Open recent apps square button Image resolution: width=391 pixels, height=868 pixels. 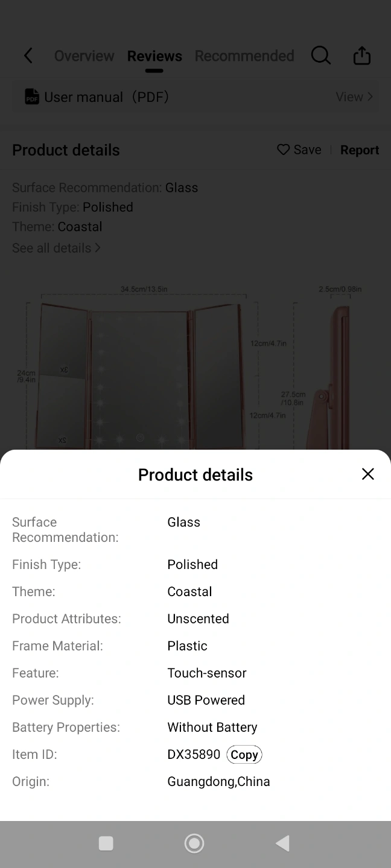(x=106, y=843)
